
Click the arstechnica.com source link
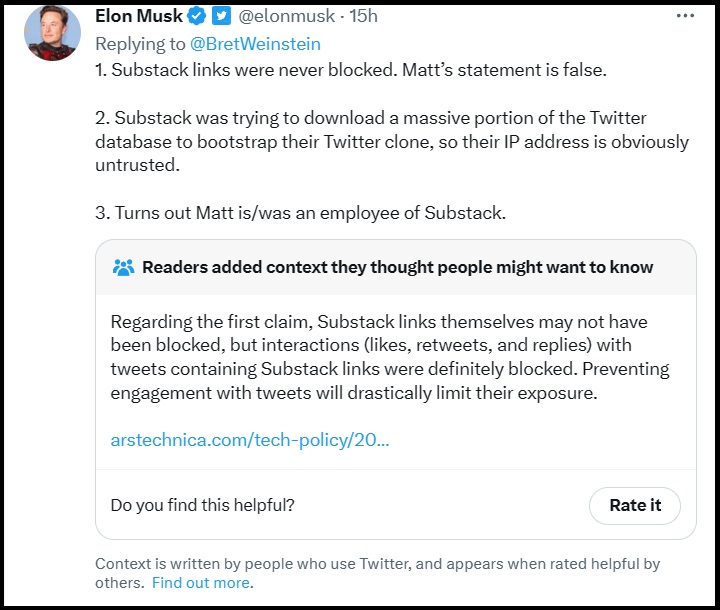point(250,440)
